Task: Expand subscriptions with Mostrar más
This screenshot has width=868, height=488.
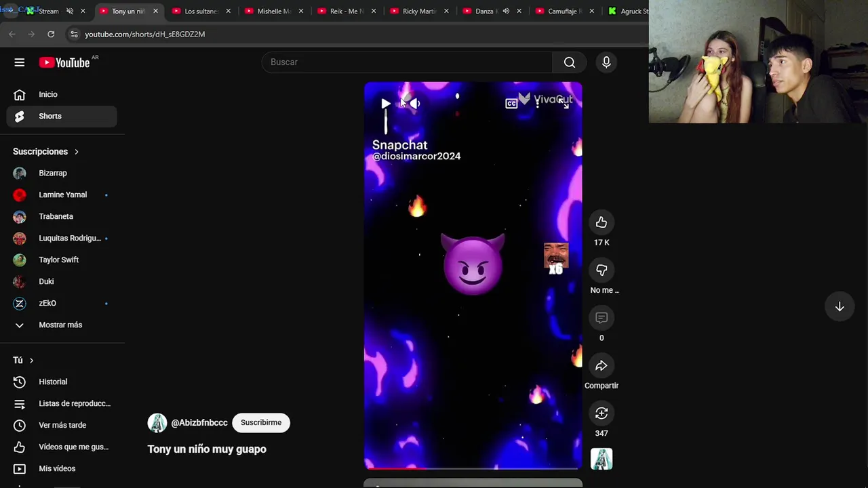Action: 62,325
